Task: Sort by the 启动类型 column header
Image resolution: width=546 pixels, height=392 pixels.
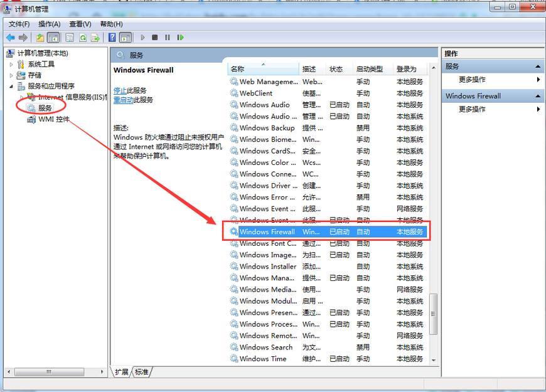Action: (373, 69)
